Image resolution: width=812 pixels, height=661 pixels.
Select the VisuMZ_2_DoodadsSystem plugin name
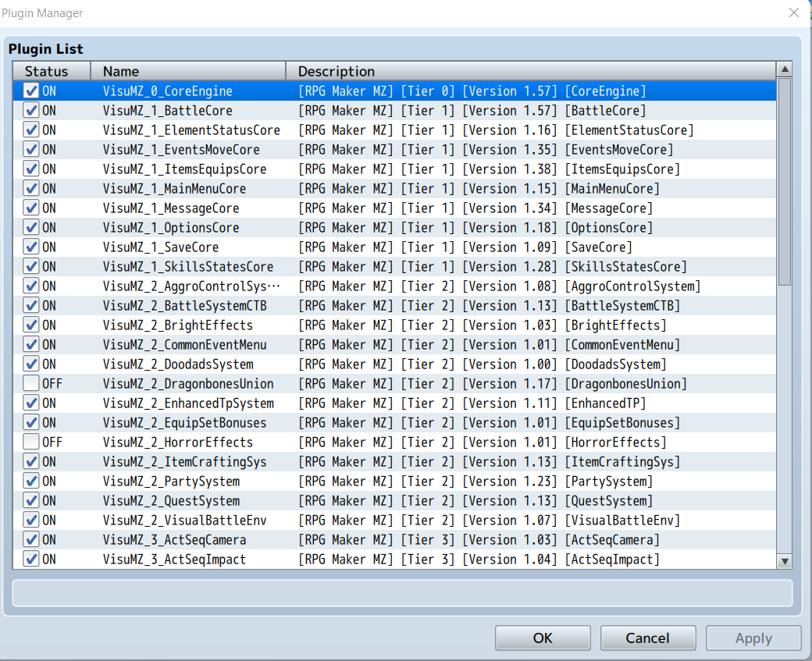(x=178, y=364)
